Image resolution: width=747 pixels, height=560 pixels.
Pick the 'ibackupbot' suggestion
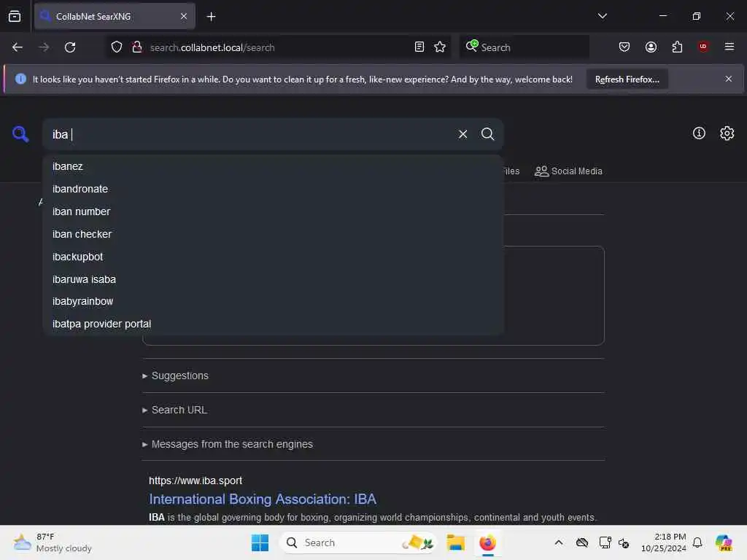point(273,257)
